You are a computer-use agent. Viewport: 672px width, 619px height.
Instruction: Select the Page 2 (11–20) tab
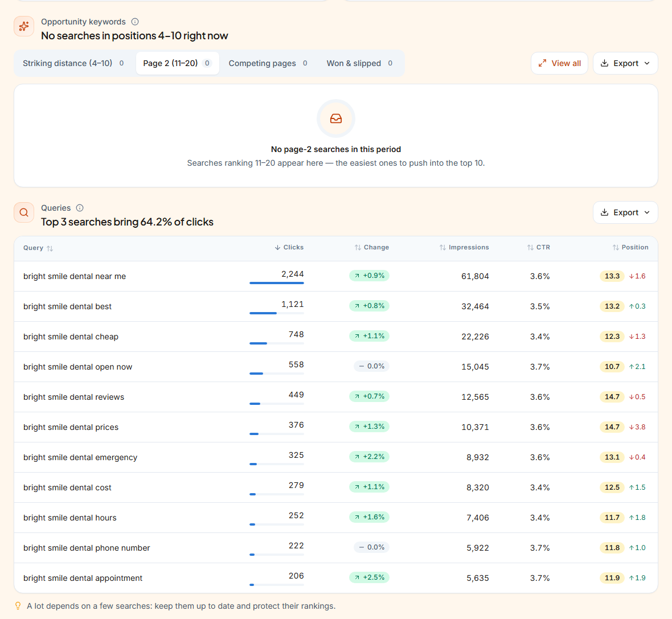point(178,63)
